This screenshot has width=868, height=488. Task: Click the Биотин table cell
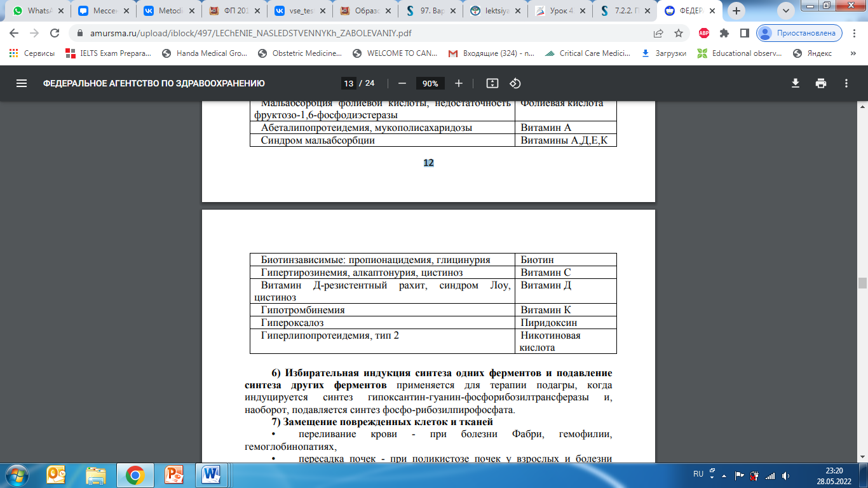pos(566,259)
